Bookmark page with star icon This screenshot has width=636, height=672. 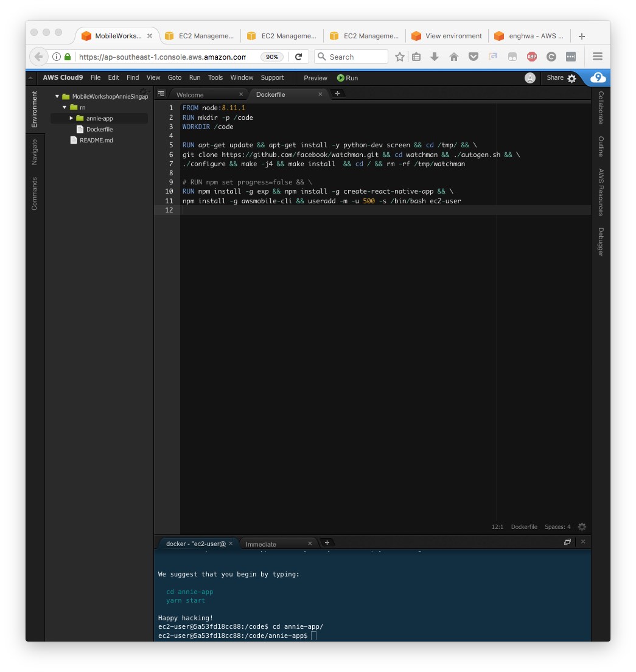click(x=399, y=57)
